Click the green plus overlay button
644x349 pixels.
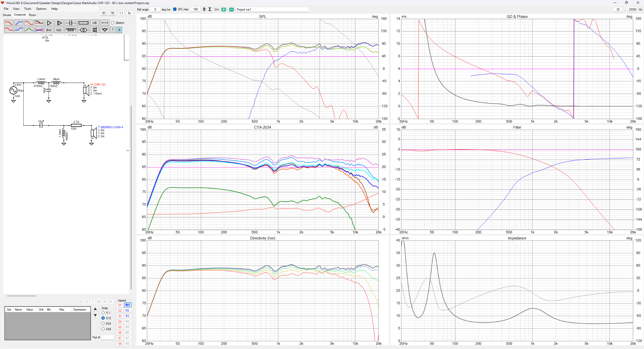224,9
